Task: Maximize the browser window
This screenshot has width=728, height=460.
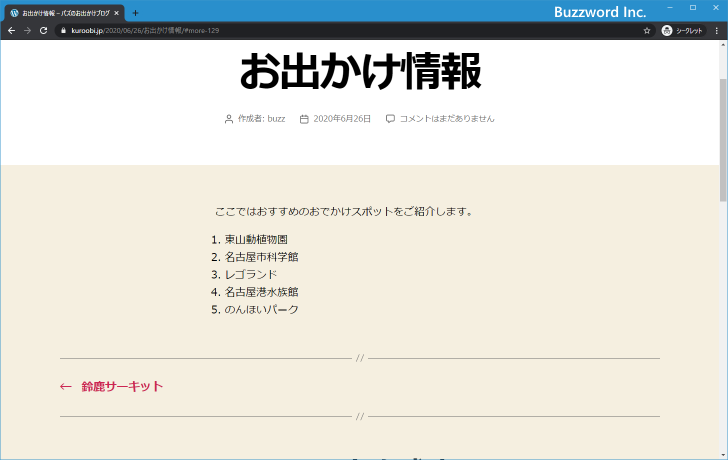Action: pos(693,7)
